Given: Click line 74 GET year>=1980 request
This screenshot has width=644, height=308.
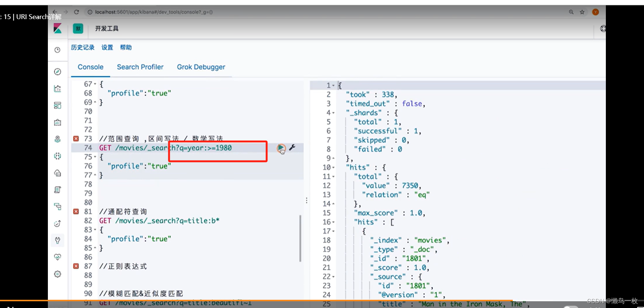Looking at the screenshot, I should [x=165, y=148].
